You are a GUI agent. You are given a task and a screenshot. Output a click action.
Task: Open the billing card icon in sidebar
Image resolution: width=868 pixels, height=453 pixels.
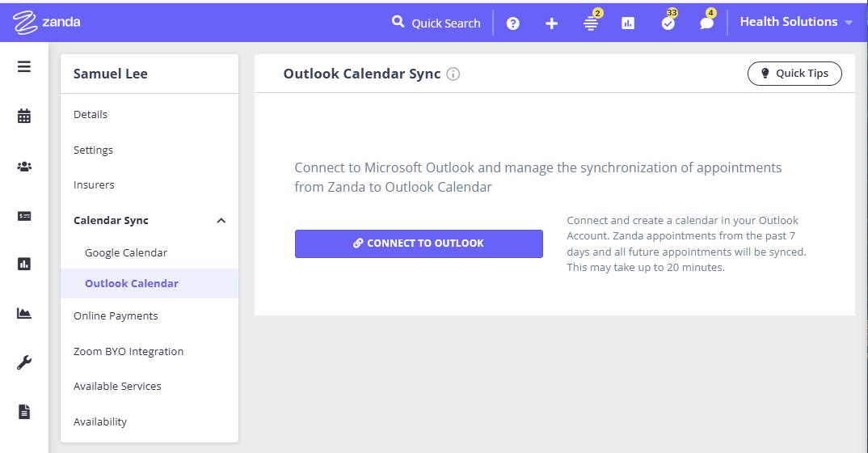[x=24, y=216]
